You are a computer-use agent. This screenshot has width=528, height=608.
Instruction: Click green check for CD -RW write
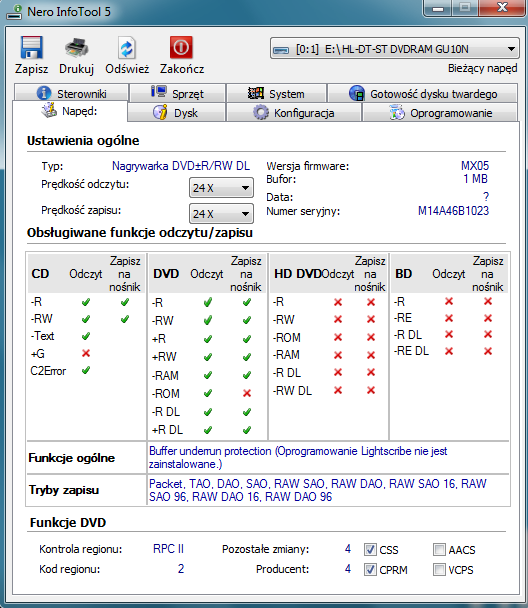click(x=125, y=319)
